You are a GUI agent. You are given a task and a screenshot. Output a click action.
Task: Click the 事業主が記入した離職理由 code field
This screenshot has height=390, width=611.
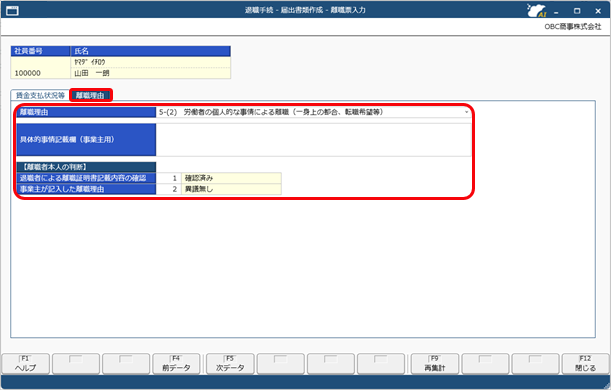pyautogui.click(x=168, y=189)
